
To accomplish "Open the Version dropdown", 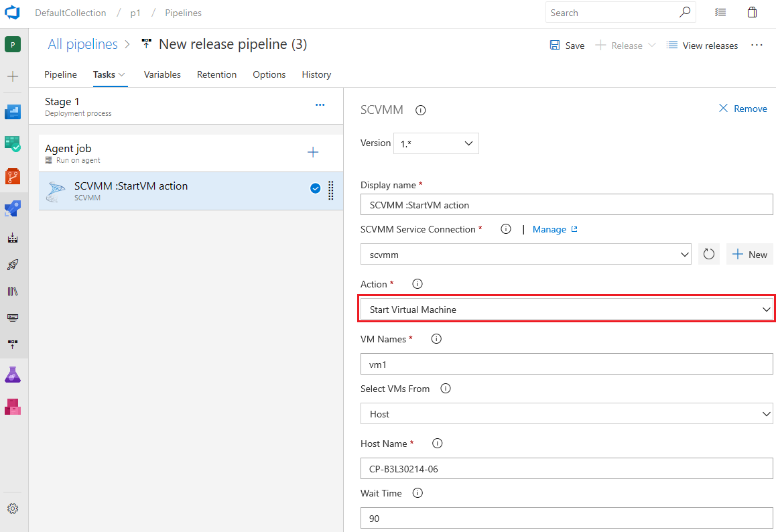I will [436, 143].
